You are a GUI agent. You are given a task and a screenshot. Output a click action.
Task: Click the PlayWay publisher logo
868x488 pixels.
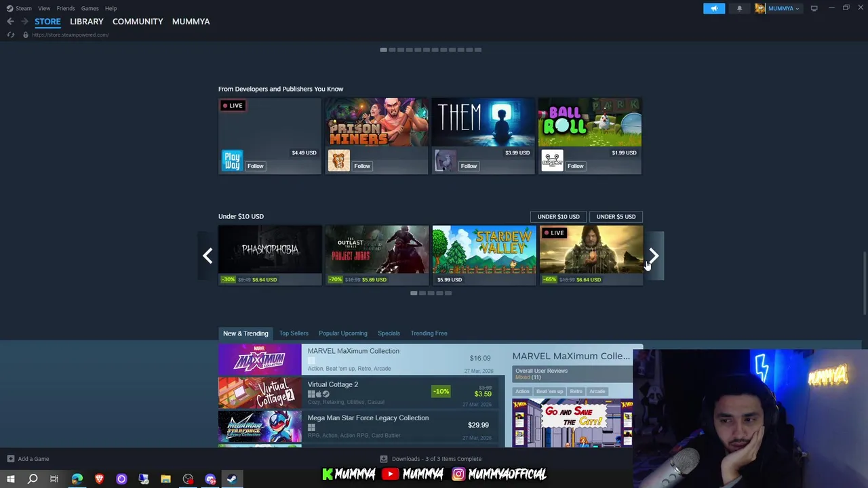click(x=232, y=161)
